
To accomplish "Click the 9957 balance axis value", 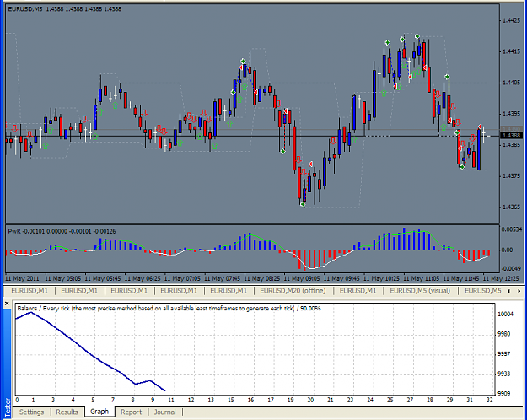I will coord(504,353).
